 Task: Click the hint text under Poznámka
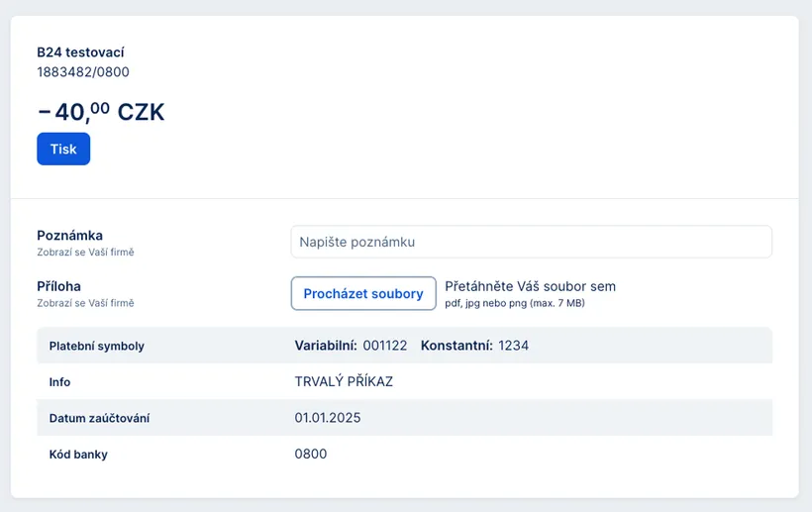click(85, 253)
